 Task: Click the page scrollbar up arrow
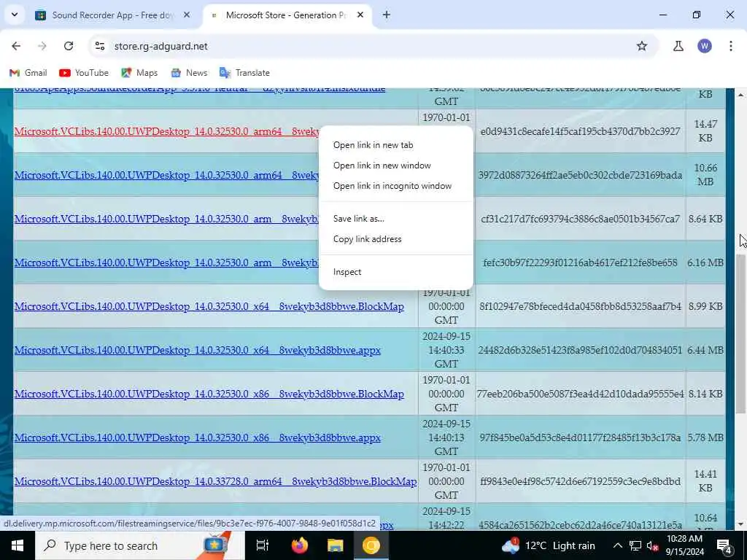(741, 96)
